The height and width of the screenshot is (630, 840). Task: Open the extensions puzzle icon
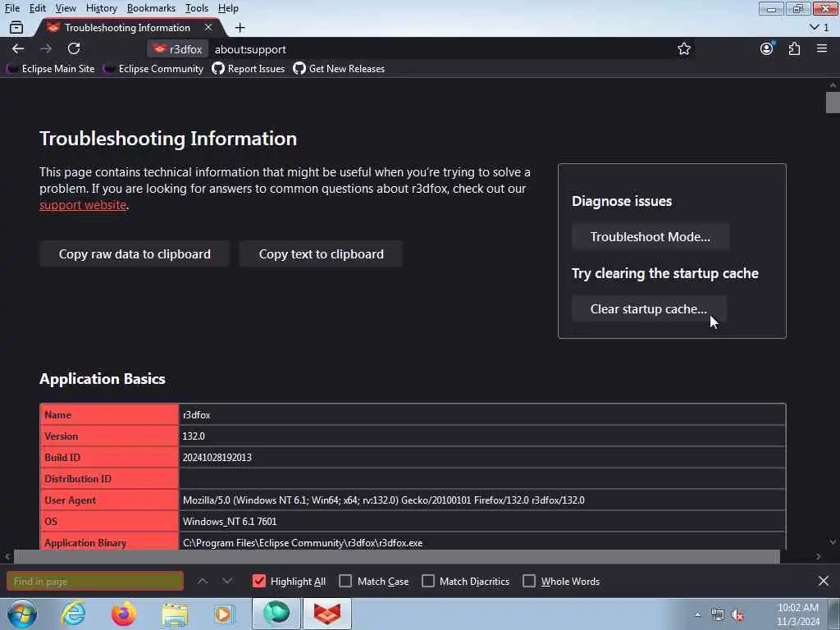tap(794, 48)
